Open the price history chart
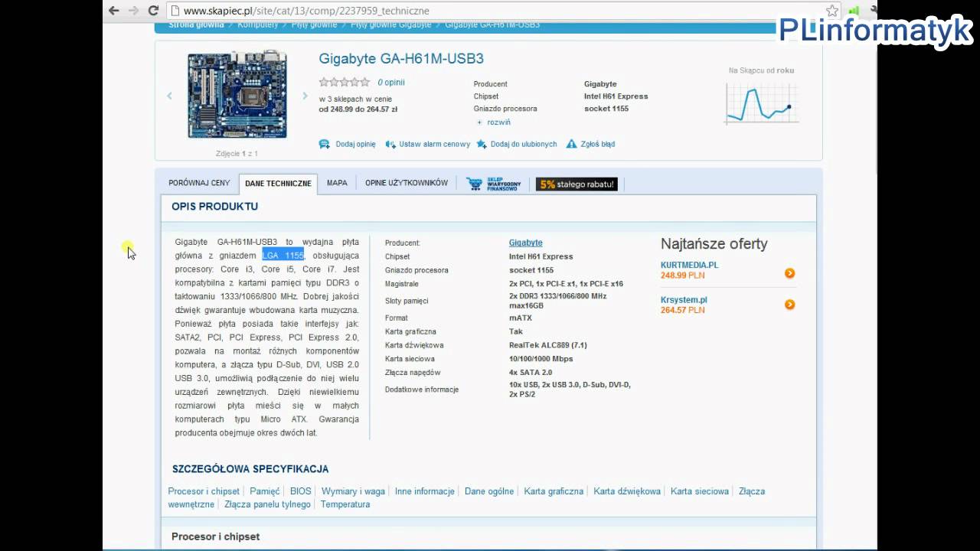 point(762,103)
